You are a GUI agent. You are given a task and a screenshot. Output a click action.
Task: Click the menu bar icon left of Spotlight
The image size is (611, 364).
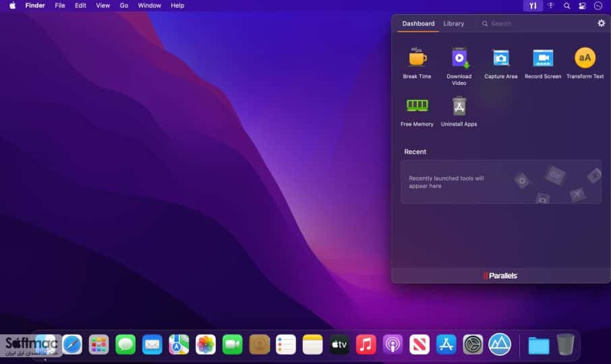pyautogui.click(x=550, y=5)
